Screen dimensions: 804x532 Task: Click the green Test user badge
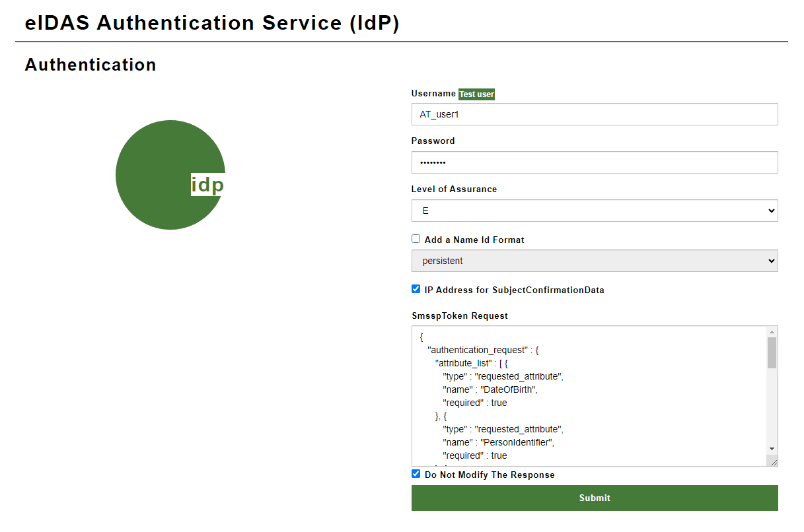pyautogui.click(x=476, y=94)
